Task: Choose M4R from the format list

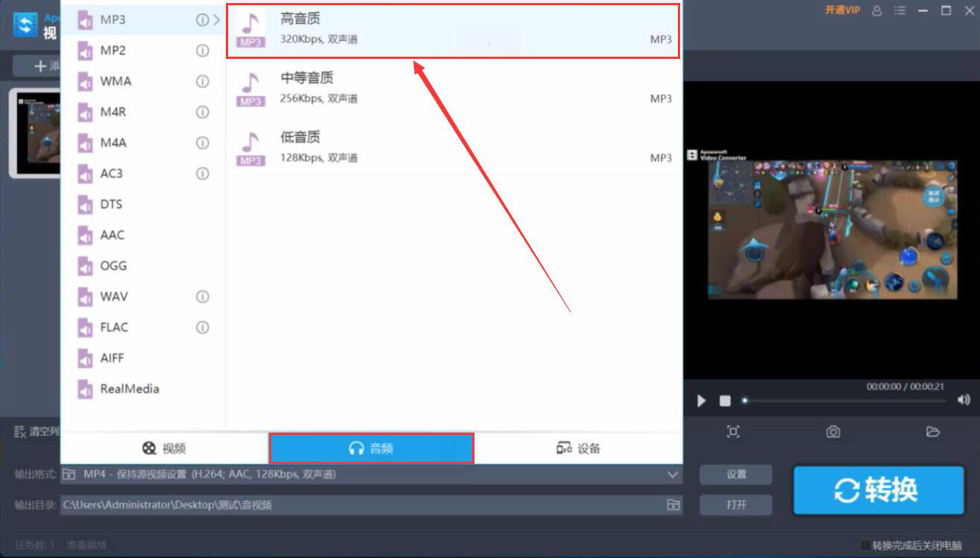Action: [142, 112]
